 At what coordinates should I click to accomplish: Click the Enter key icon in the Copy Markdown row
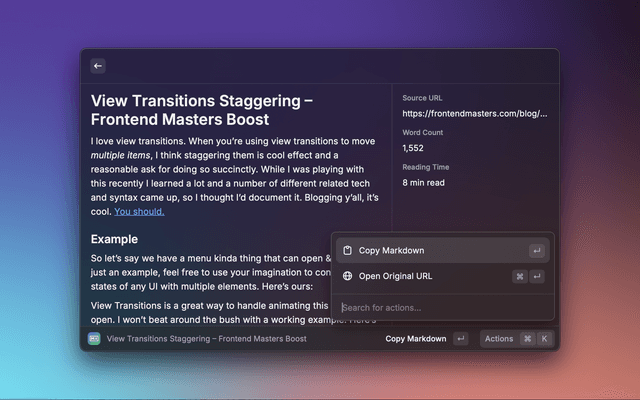537,250
